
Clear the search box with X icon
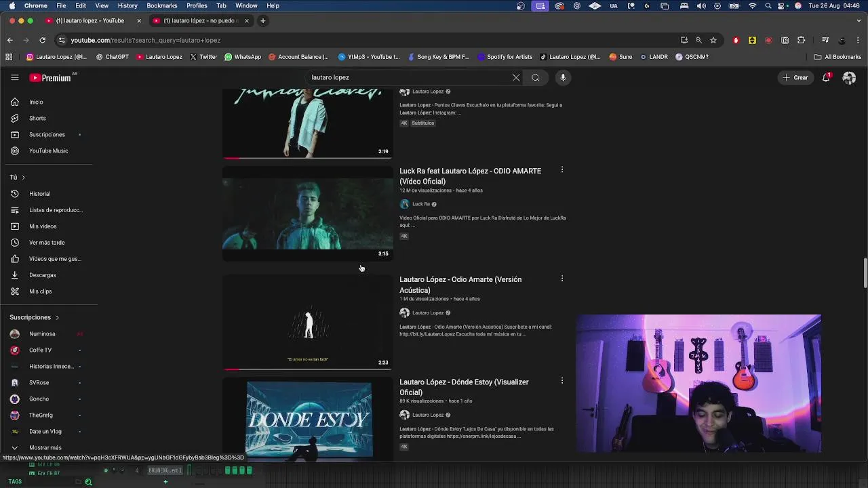[x=516, y=77]
